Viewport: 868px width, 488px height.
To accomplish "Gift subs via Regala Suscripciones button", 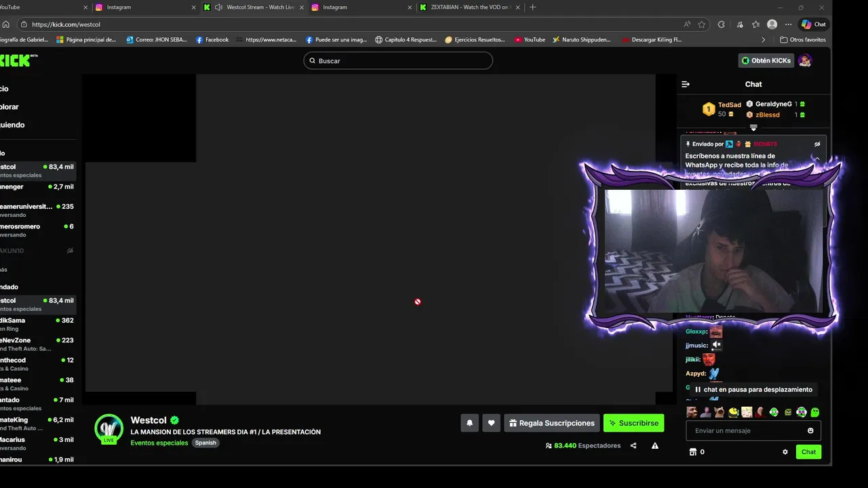I will pos(552,423).
